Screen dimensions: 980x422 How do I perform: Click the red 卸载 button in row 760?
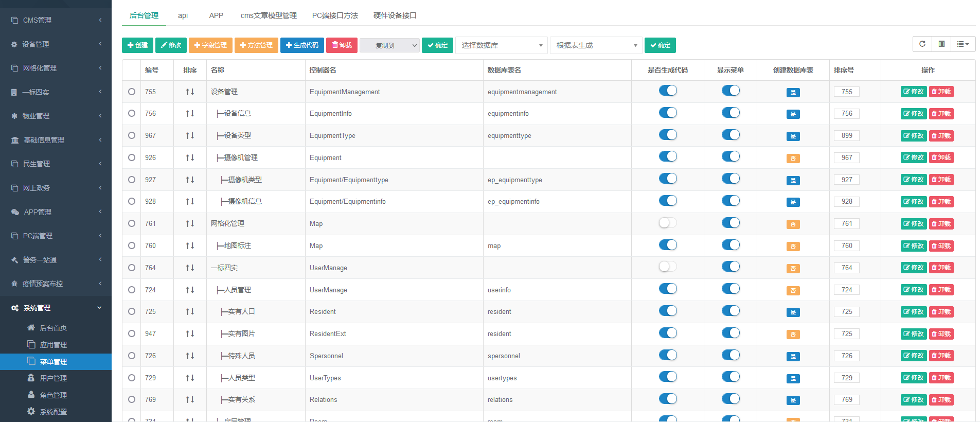pos(941,246)
